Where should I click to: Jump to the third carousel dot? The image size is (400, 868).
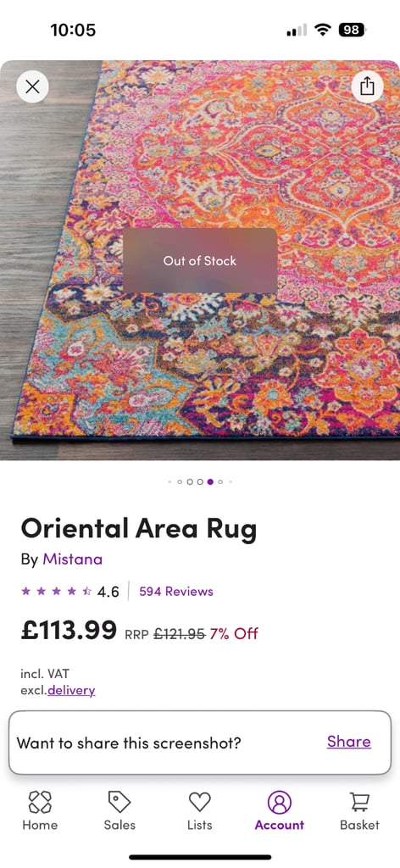pos(190,481)
